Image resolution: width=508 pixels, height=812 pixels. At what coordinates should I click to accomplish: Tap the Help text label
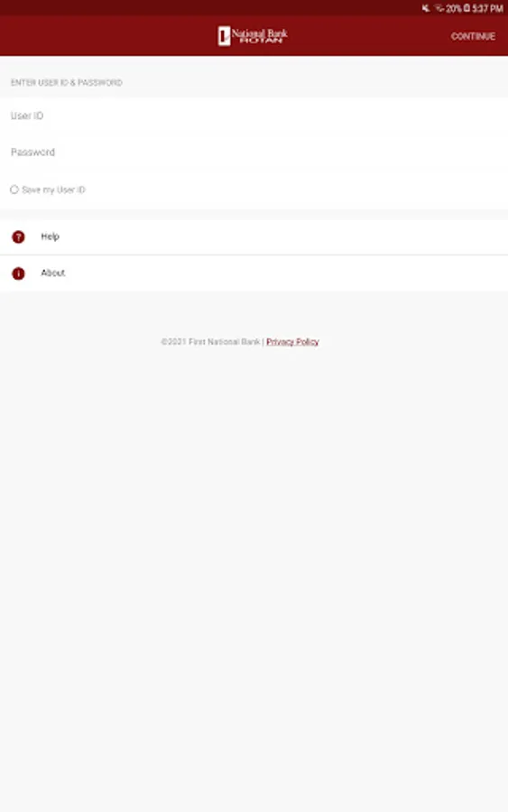[51, 236]
